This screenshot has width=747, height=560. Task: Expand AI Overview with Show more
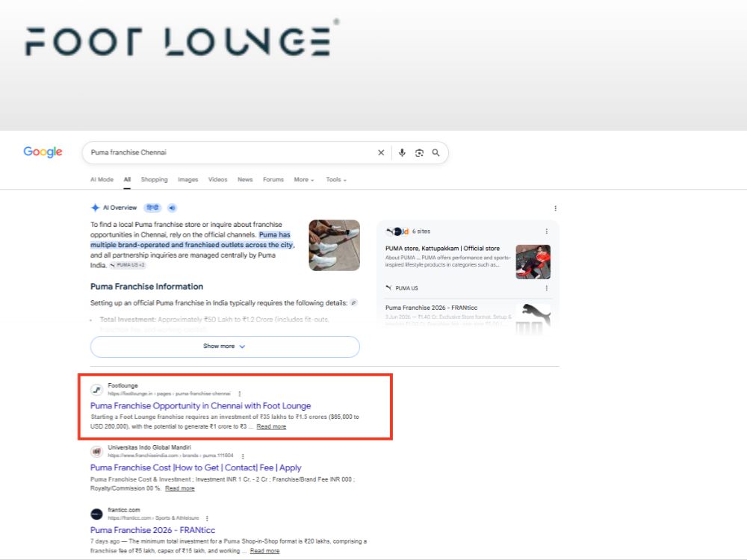(x=225, y=346)
